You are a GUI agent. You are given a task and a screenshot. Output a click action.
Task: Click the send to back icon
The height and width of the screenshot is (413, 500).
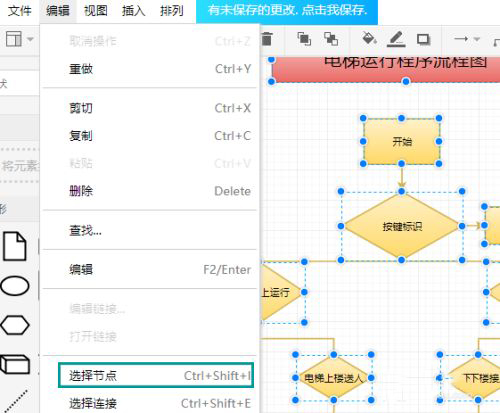tap(331, 39)
